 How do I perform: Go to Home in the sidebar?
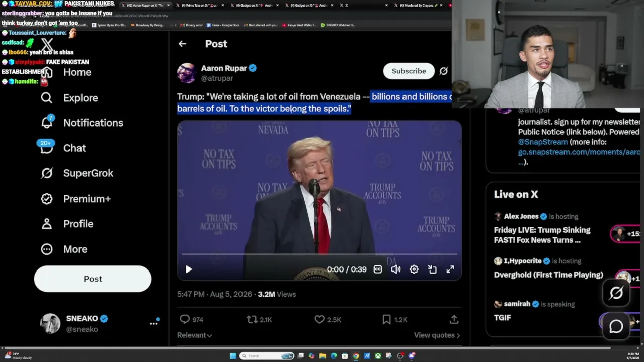77,72
